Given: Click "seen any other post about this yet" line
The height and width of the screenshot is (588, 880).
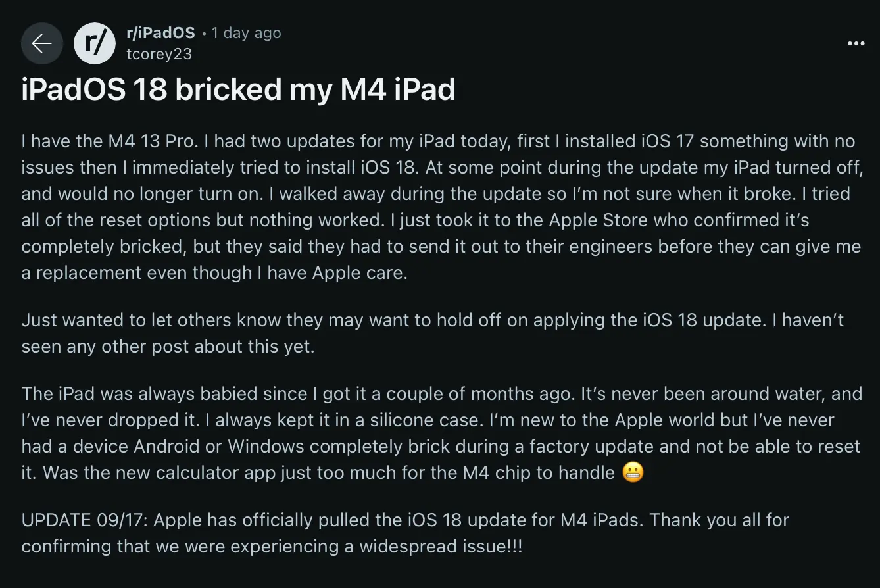Looking at the screenshot, I should pos(168,347).
